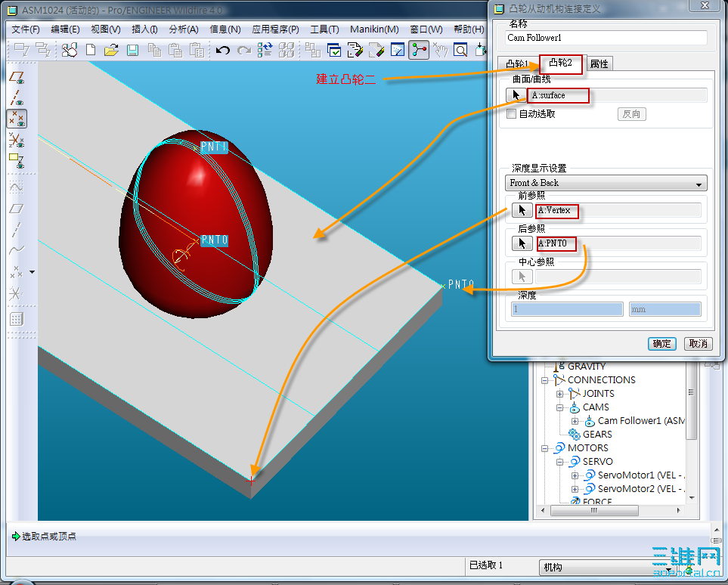Click the 反向 button
The width and height of the screenshot is (728, 585).
631,113
